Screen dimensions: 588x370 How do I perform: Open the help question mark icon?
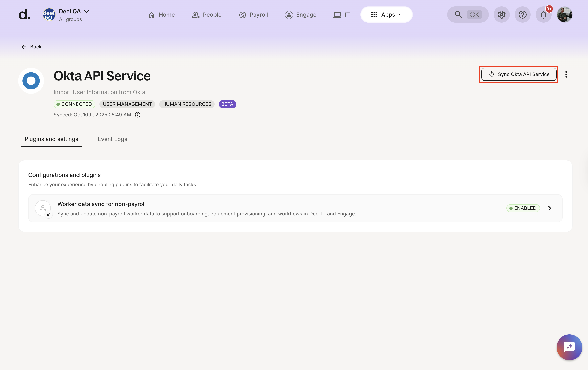[522, 15]
